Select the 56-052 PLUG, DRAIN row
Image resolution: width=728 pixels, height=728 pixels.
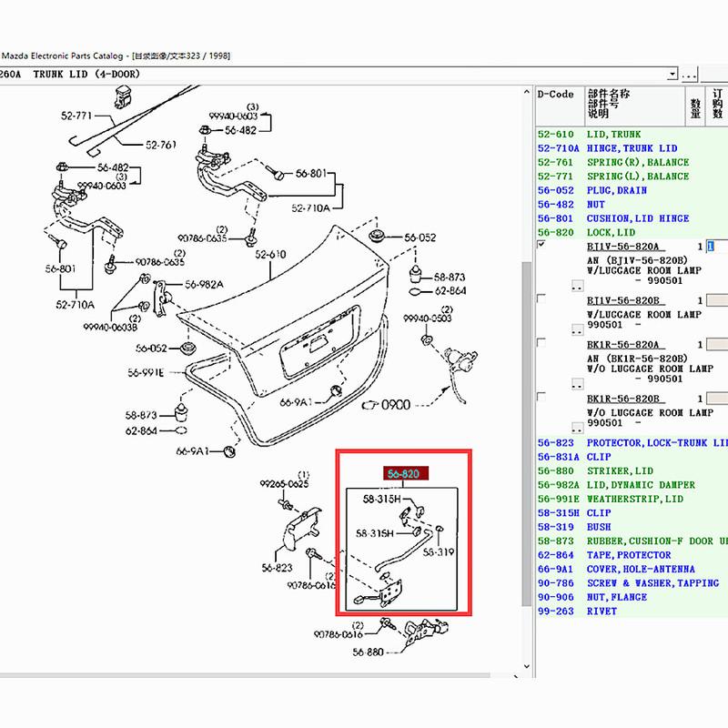tap(632, 190)
